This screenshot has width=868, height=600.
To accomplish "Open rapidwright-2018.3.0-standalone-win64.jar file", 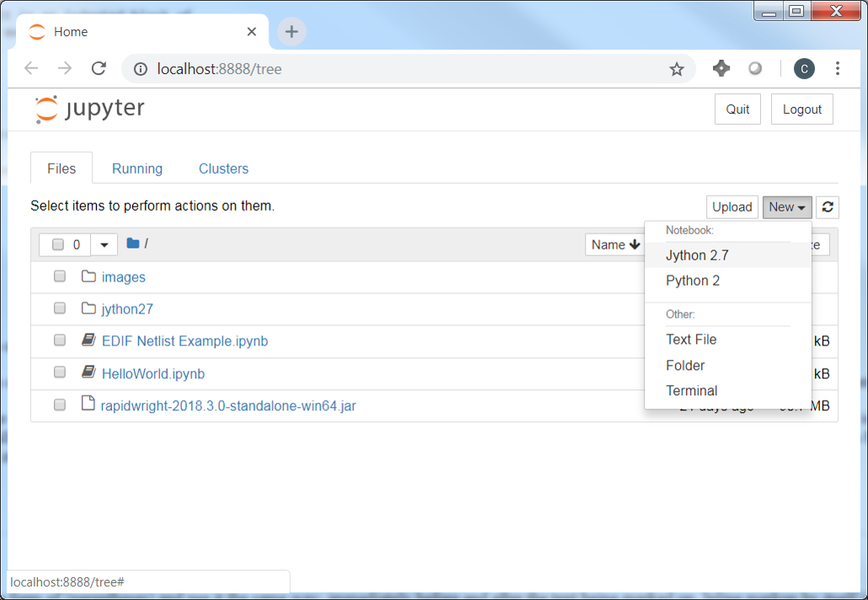I will [x=228, y=405].
